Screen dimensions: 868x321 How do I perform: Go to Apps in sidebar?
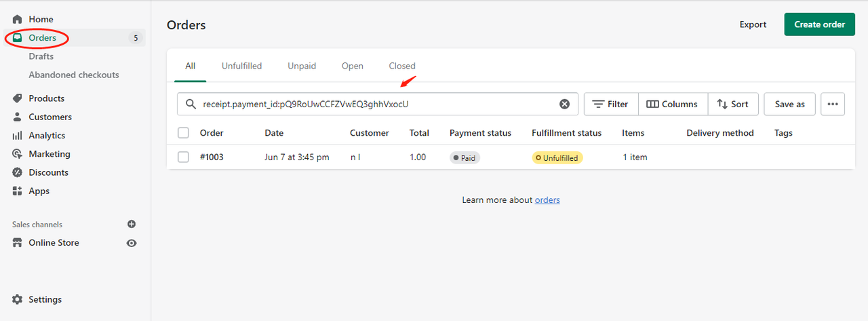pyautogui.click(x=39, y=191)
